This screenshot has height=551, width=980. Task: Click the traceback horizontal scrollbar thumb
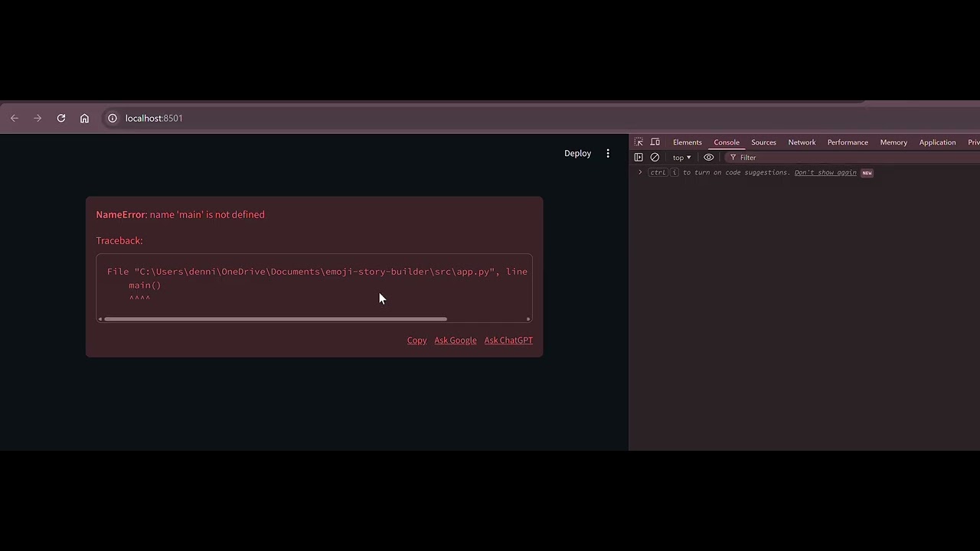[x=276, y=319]
